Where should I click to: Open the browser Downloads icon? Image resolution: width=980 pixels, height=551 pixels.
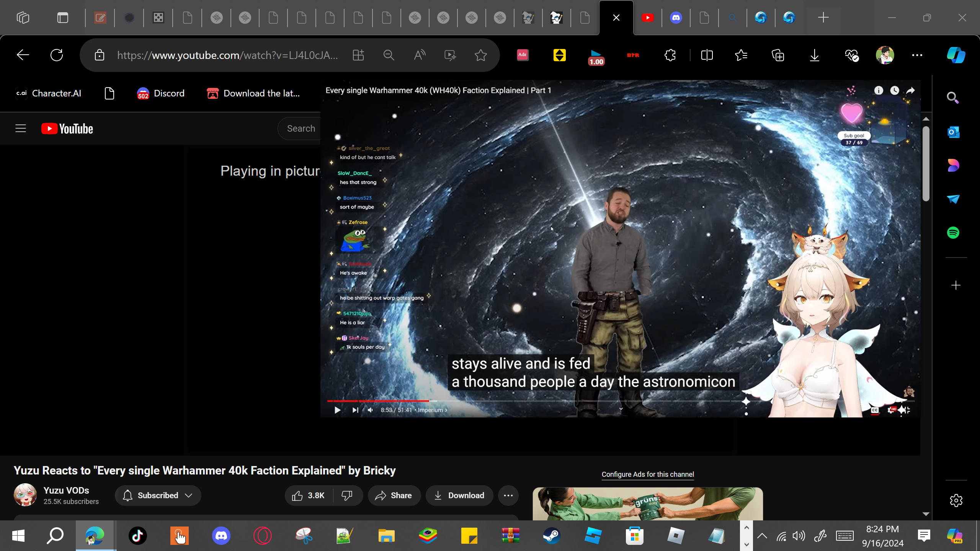click(x=815, y=55)
